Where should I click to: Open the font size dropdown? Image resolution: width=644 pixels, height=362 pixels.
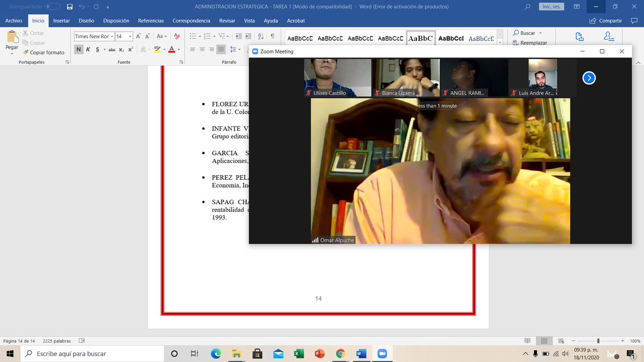pyautogui.click(x=130, y=36)
